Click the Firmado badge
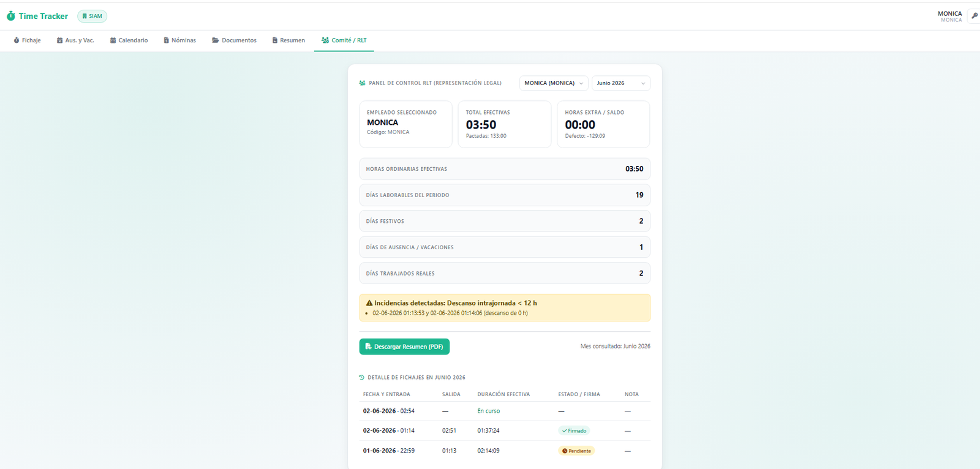 coord(574,431)
